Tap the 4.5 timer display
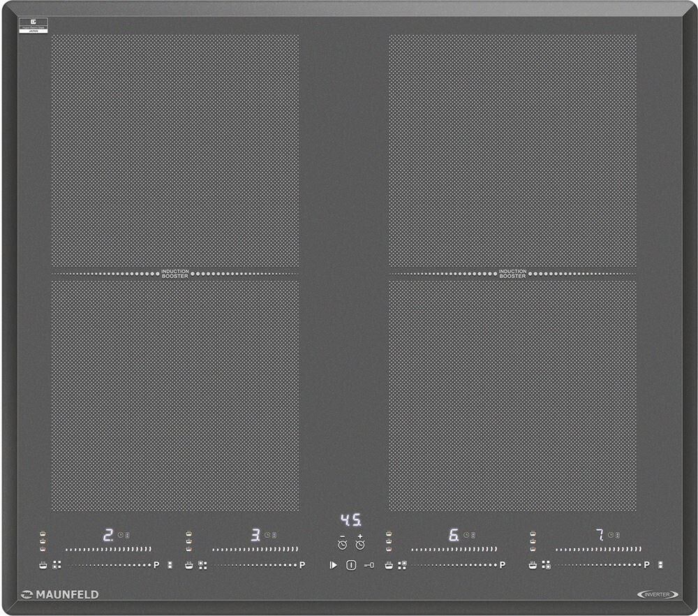The width and height of the screenshot is (698, 616). [x=350, y=520]
